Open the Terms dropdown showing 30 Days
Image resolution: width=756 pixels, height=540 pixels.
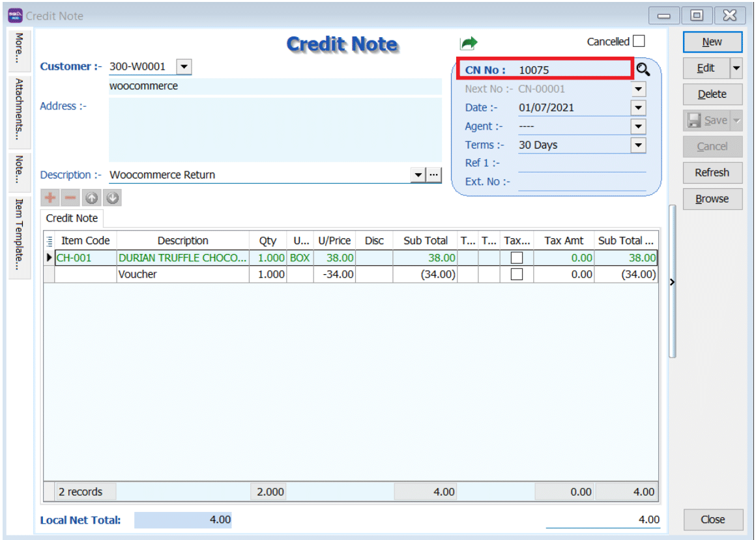click(x=638, y=145)
